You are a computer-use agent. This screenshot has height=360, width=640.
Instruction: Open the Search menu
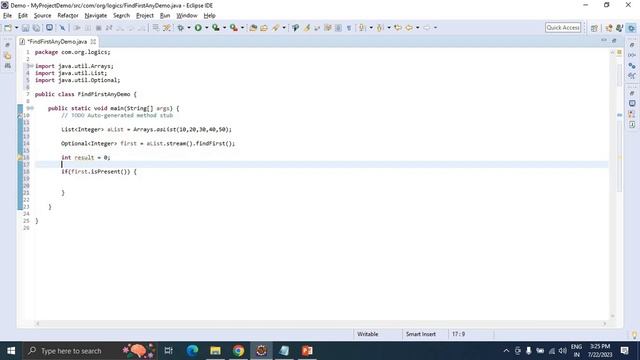121,16
